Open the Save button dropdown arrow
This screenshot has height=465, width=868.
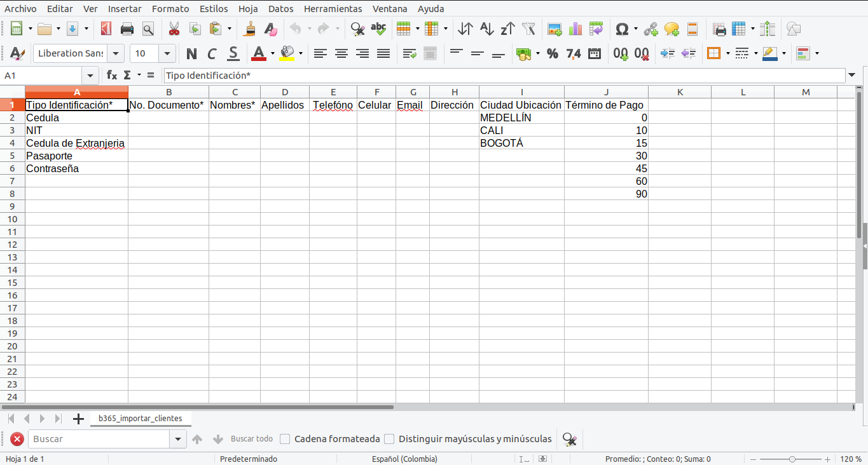coord(86,29)
